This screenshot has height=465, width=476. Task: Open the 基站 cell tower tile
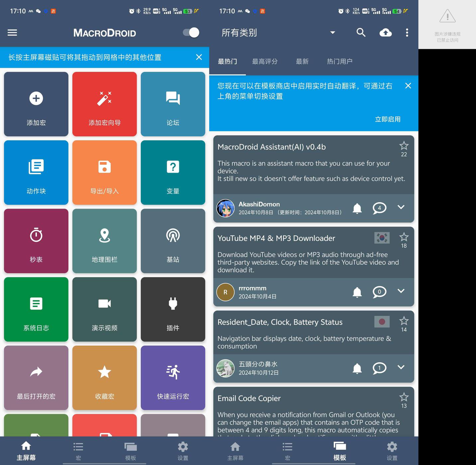173,241
